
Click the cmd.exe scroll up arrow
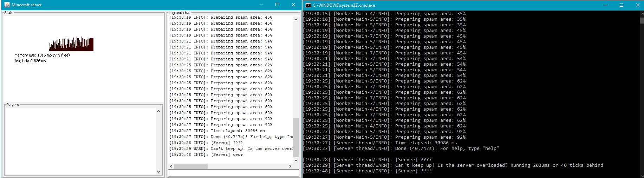click(642, 13)
